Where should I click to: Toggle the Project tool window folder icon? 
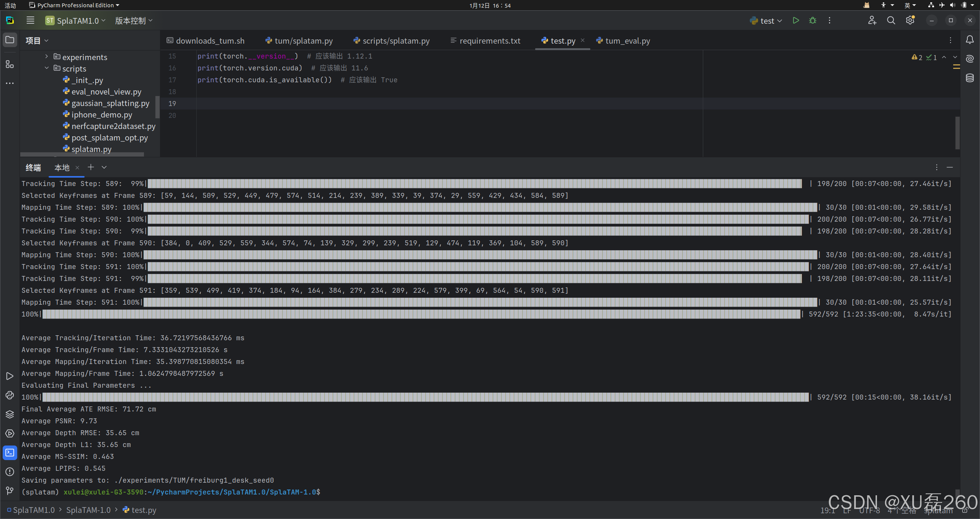point(10,40)
